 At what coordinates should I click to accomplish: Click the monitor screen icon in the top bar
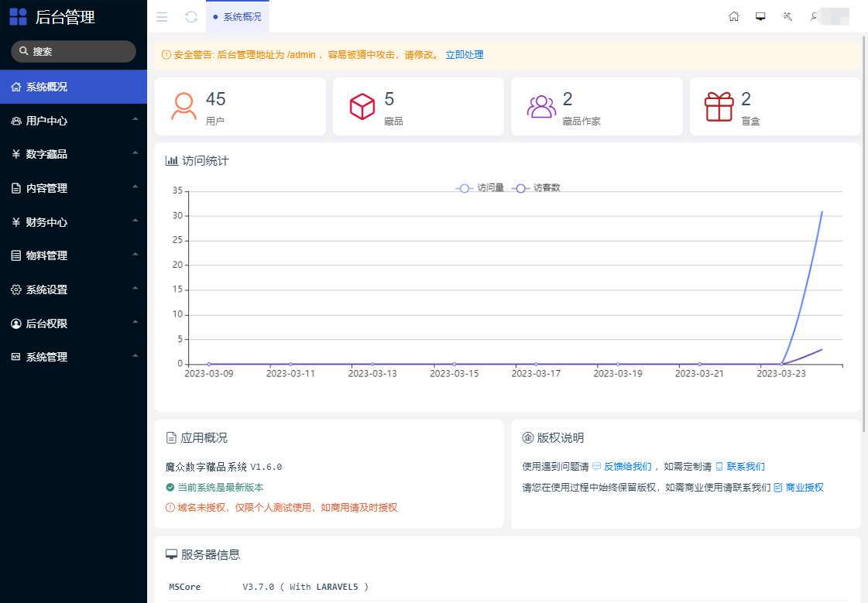tap(760, 16)
